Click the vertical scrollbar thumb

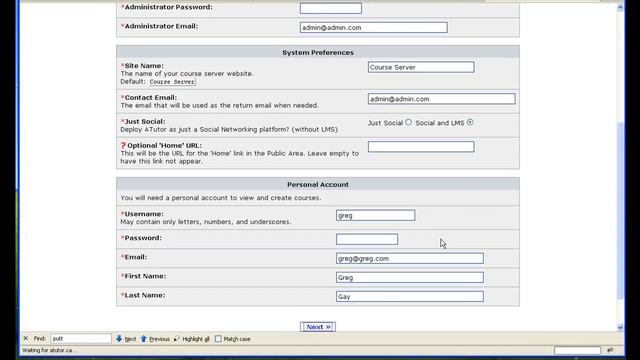tap(620, 210)
